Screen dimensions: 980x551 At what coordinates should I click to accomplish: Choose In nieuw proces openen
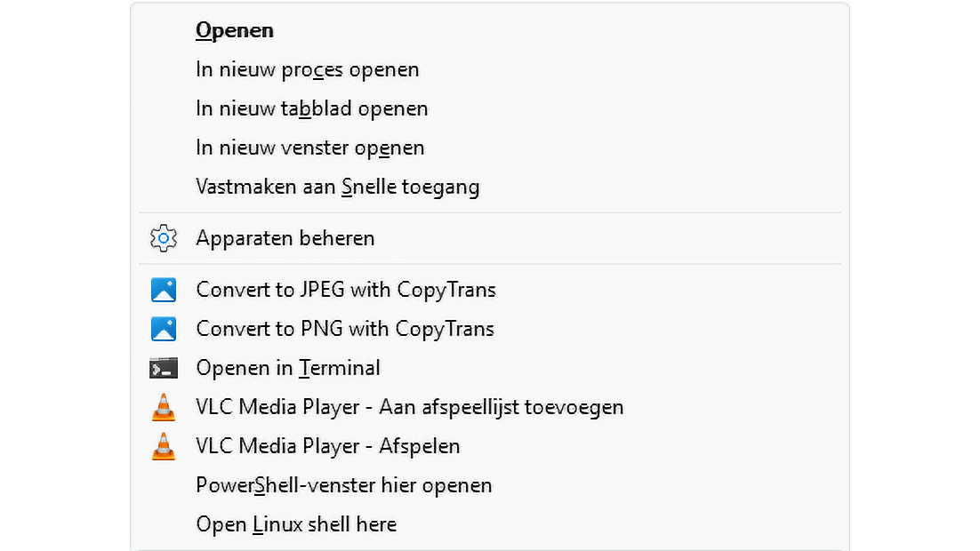pos(307,69)
